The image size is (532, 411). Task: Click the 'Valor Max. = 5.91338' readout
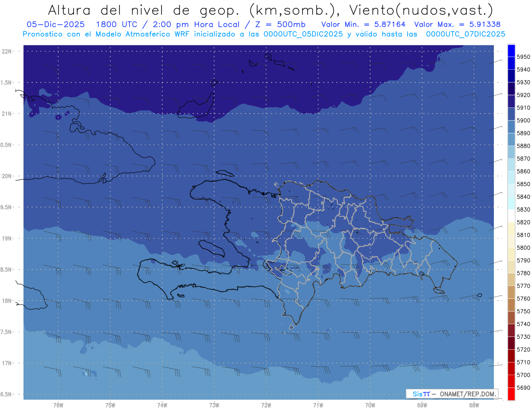pyautogui.click(x=458, y=24)
